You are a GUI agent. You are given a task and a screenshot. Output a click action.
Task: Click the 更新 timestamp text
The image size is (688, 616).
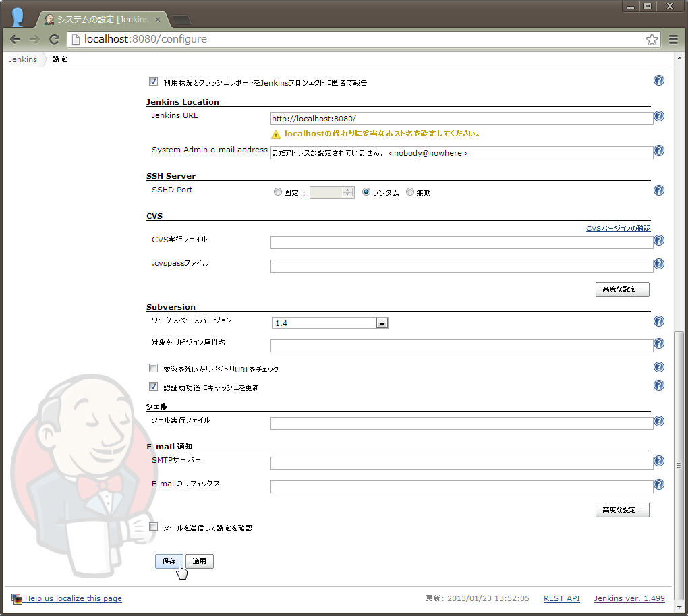point(478,598)
